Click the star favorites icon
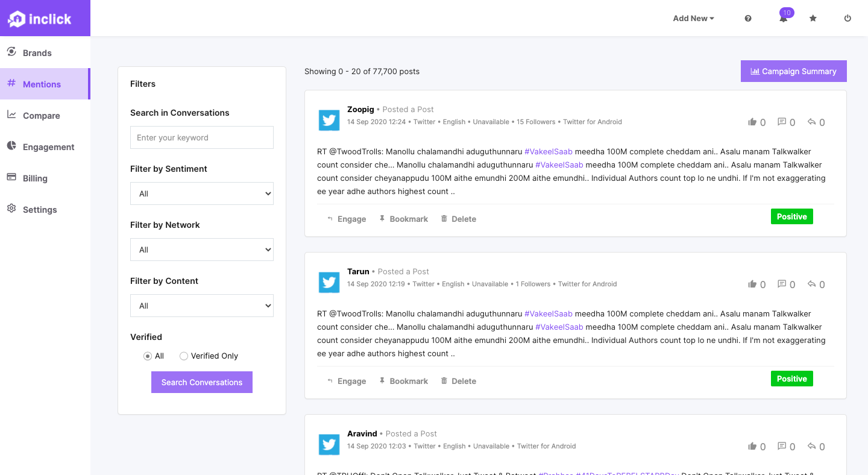This screenshot has width=868, height=475. [x=813, y=19]
